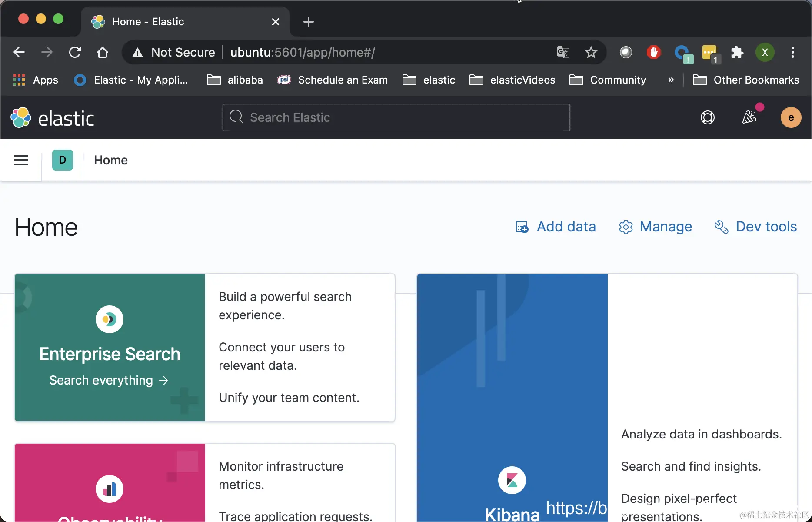Viewport: 812px width, 522px height.
Task: Open the Community bookmark folder
Action: (x=608, y=80)
